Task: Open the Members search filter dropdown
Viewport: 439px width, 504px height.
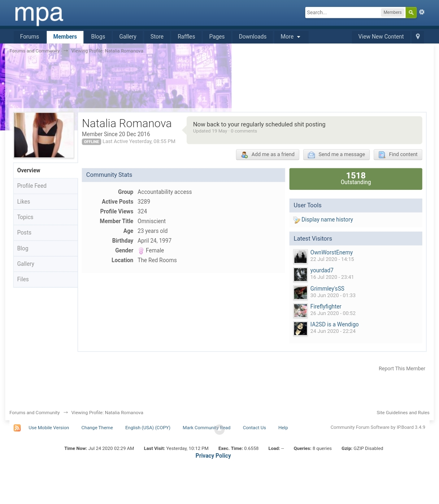Action: tap(393, 13)
